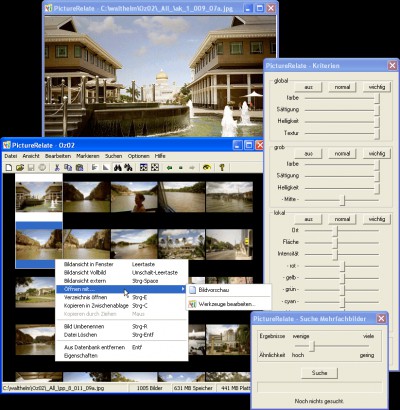This screenshot has height=410, width=400.
Task: Click the gray grid unmark icon
Action: coord(155,167)
